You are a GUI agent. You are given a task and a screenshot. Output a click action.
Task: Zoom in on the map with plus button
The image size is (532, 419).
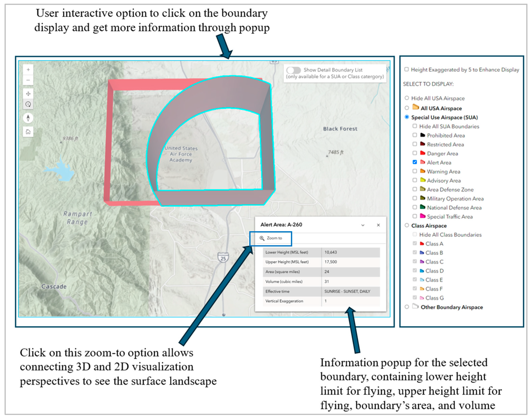[x=28, y=70]
